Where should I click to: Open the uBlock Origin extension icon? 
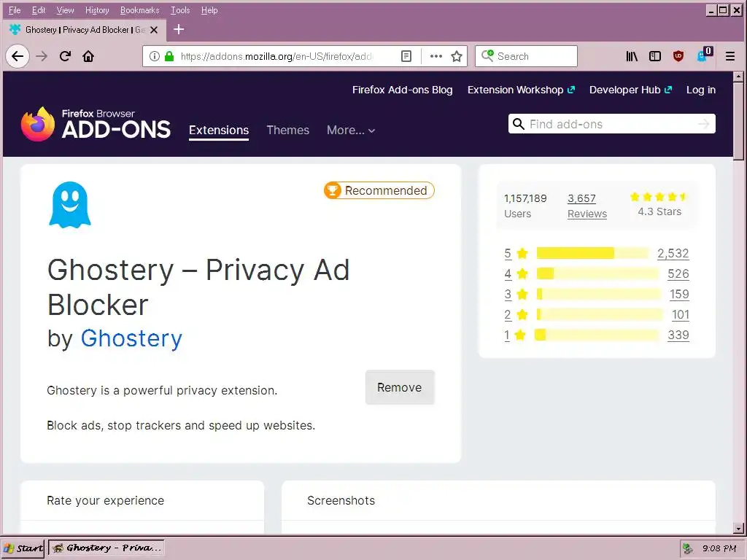[678, 56]
